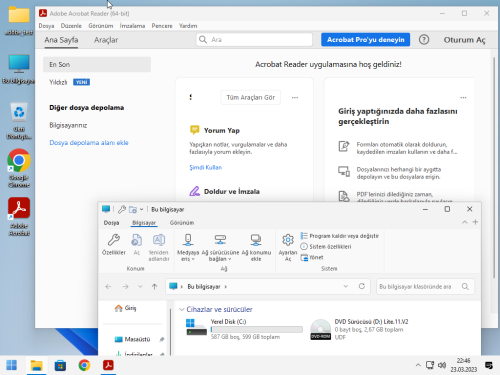
Task: Open Adobe Acrobat desktop shortcut
Action: coord(19,217)
